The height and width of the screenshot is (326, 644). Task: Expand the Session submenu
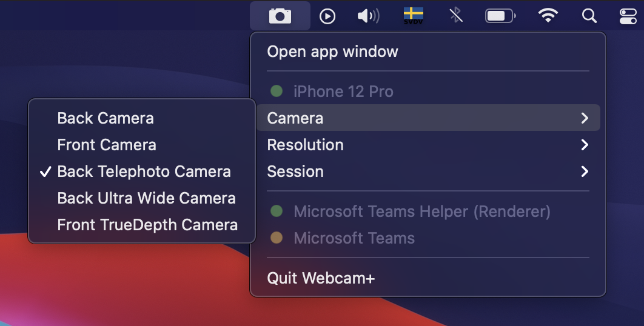coord(428,171)
